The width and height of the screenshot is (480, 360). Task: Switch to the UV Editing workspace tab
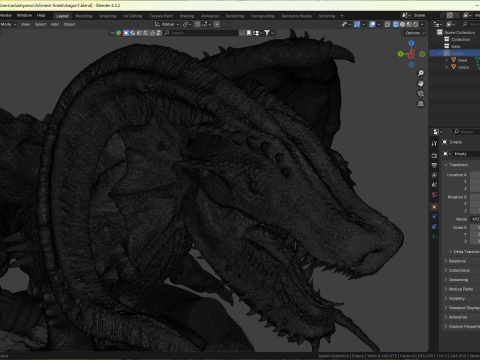[132, 16]
